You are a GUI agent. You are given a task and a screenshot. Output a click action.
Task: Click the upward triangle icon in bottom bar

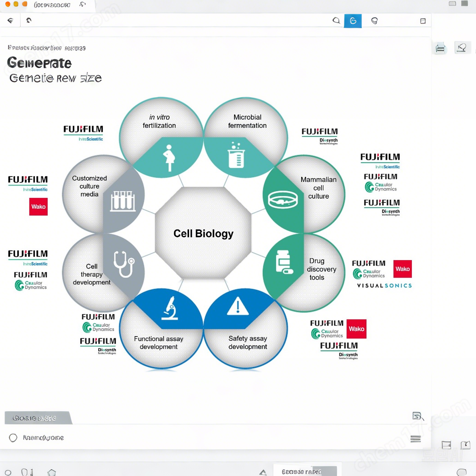click(x=263, y=472)
